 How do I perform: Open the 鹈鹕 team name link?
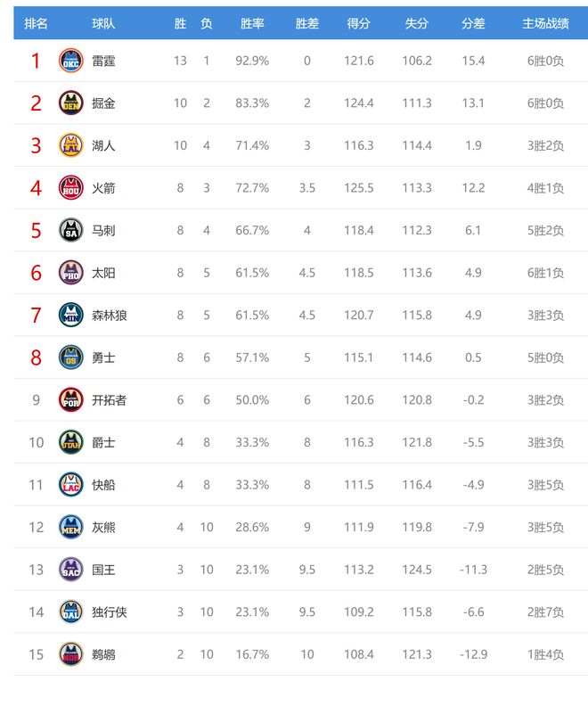pyautogui.click(x=103, y=654)
